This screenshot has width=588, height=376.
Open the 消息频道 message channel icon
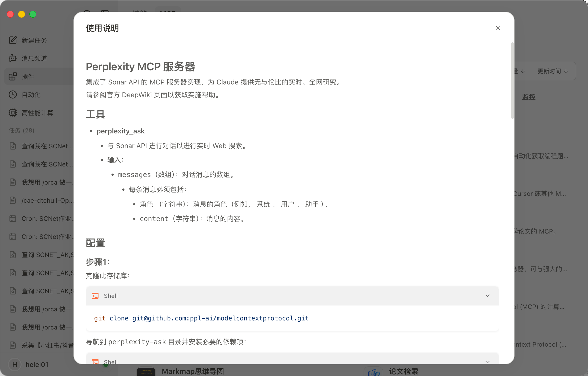coord(13,58)
